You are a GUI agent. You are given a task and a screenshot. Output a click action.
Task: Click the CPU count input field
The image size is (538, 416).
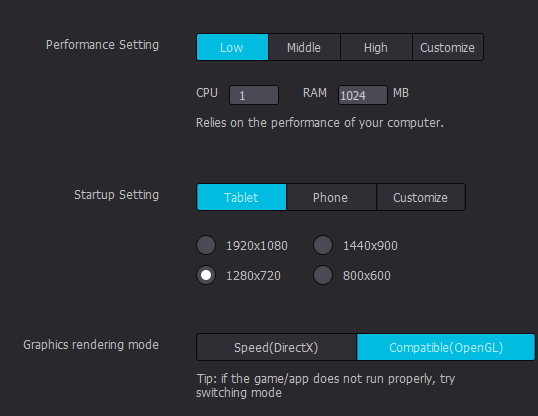254,95
